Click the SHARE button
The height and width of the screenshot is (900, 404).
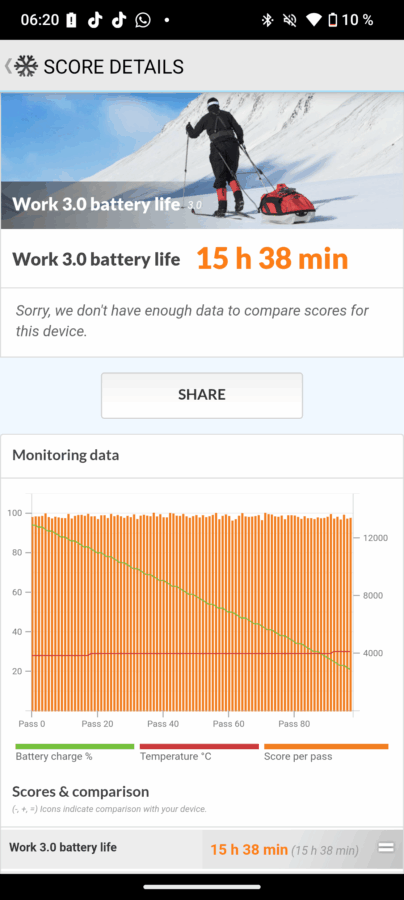(202, 395)
